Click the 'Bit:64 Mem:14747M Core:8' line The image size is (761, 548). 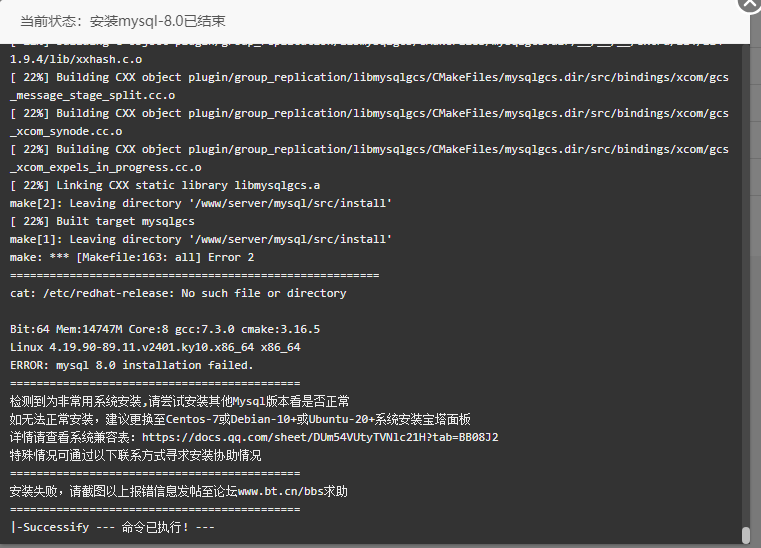click(x=165, y=329)
